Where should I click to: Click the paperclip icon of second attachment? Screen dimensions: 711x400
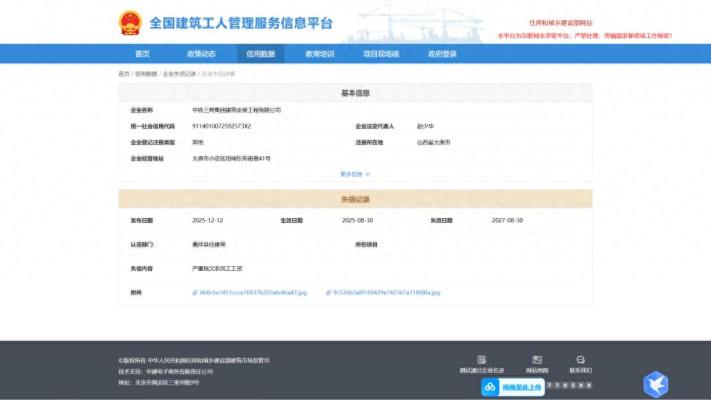(327, 293)
